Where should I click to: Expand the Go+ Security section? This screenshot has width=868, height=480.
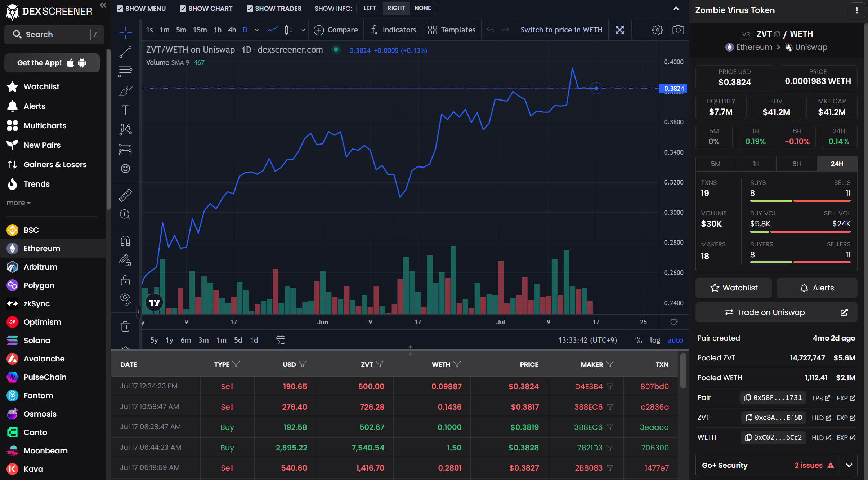(x=849, y=465)
